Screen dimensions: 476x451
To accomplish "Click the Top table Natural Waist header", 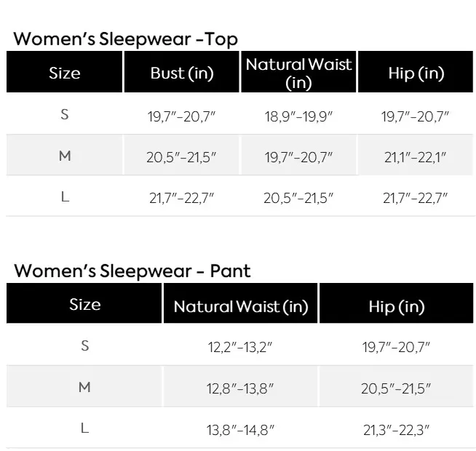I will tap(298, 73).
